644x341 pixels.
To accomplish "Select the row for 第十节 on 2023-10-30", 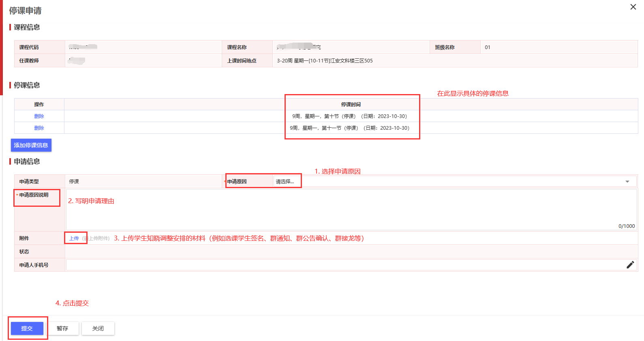I will (x=349, y=116).
